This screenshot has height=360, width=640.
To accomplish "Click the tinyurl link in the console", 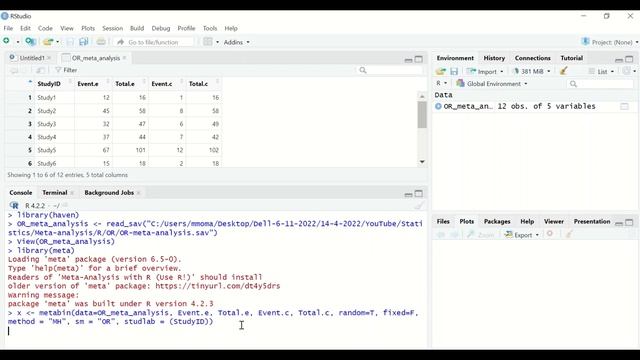I will click(x=218, y=286).
